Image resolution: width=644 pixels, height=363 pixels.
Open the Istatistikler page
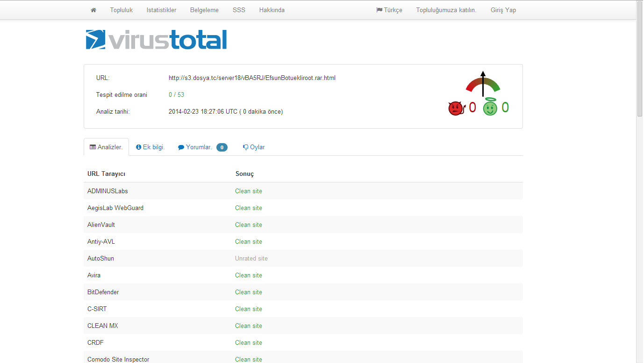tap(161, 10)
